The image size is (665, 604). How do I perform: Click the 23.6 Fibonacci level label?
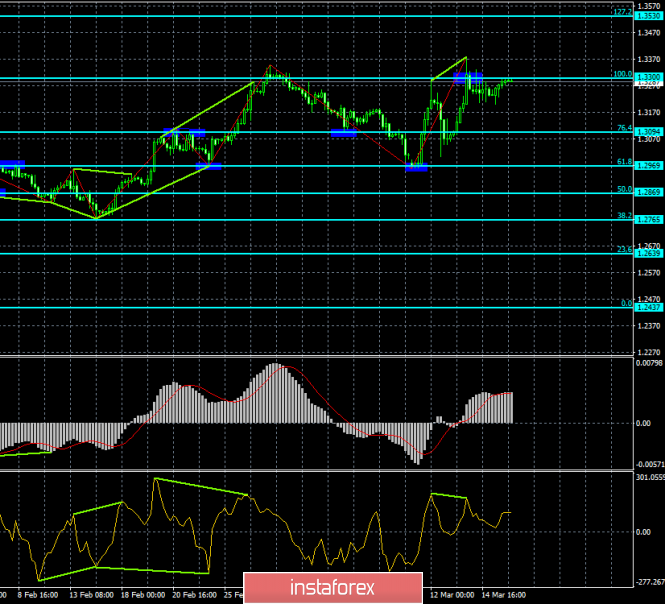(x=624, y=249)
